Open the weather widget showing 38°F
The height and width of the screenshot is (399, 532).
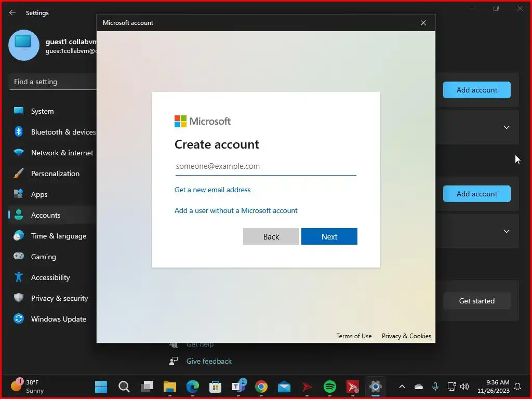(27, 387)
